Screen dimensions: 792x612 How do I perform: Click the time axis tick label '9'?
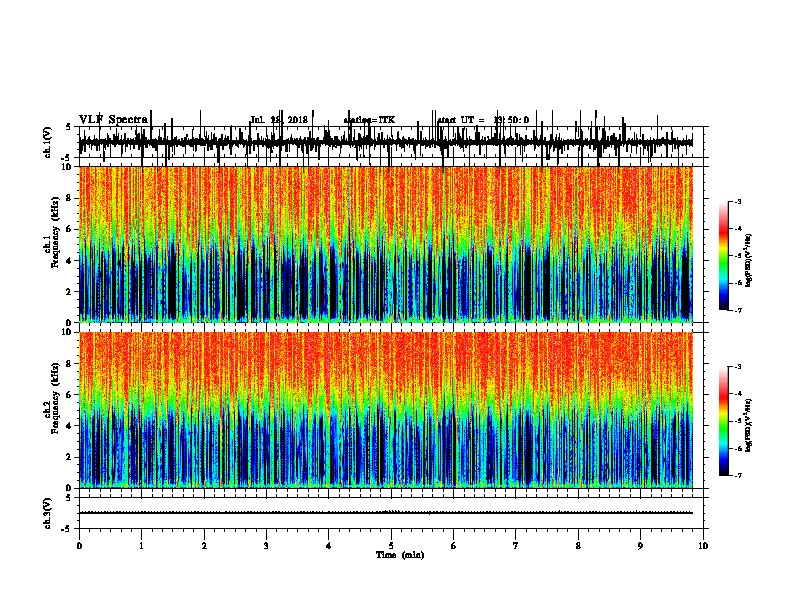640,546
